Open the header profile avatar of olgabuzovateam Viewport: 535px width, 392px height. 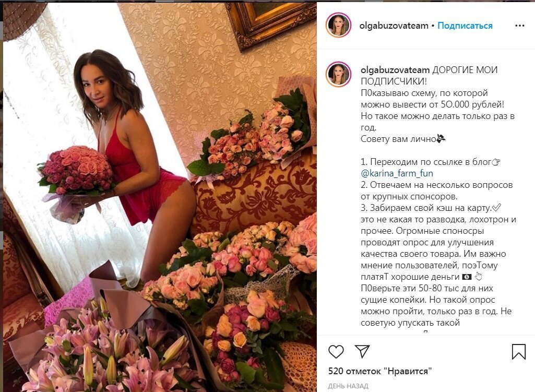coord(338,25)
